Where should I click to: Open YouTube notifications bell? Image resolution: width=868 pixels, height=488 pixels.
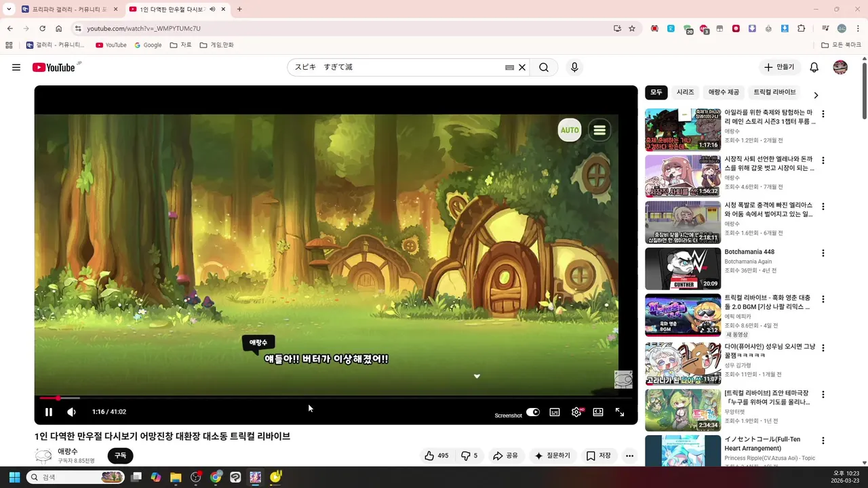[x=814, y=67]
